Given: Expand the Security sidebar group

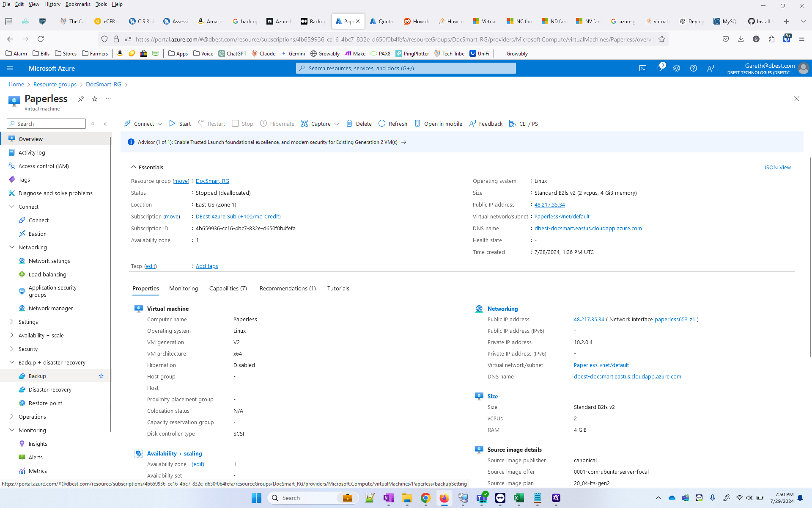Looking at the screenshot, I should [x=12, y=349].
